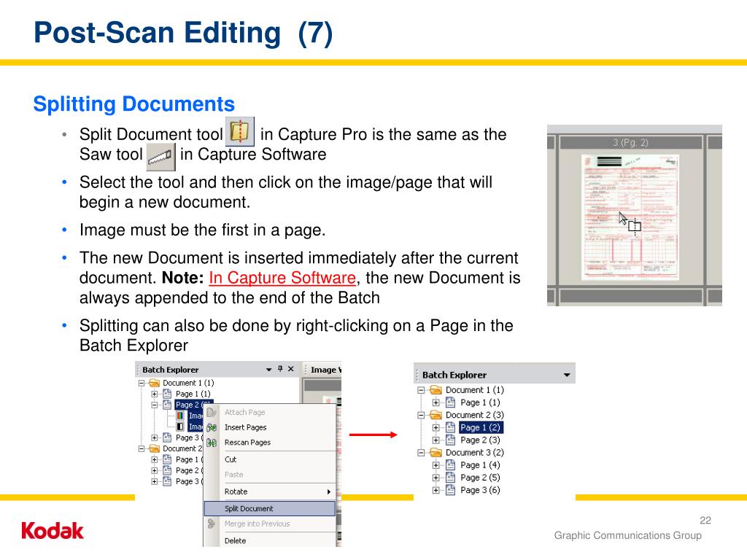Select Document 2 (3) tree item
This screenshot has height=560, width=747.
[x=474, y=415]
